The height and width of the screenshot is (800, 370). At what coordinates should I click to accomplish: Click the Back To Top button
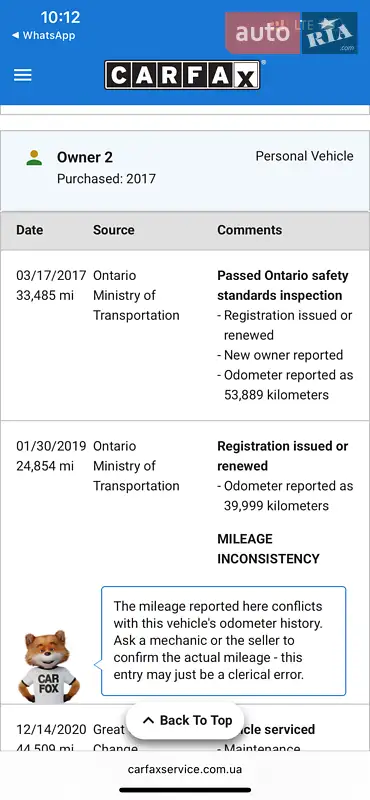coord(185,720)
